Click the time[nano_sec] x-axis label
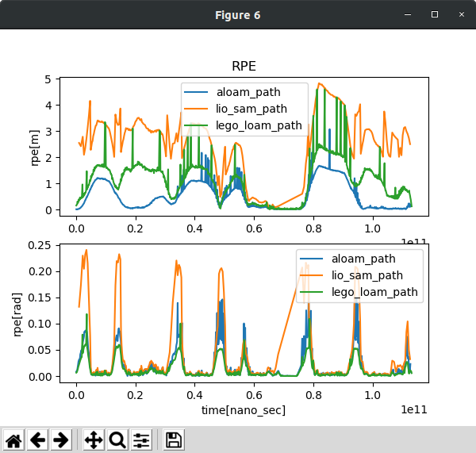The image size is (476, 453). click(244, 410)
